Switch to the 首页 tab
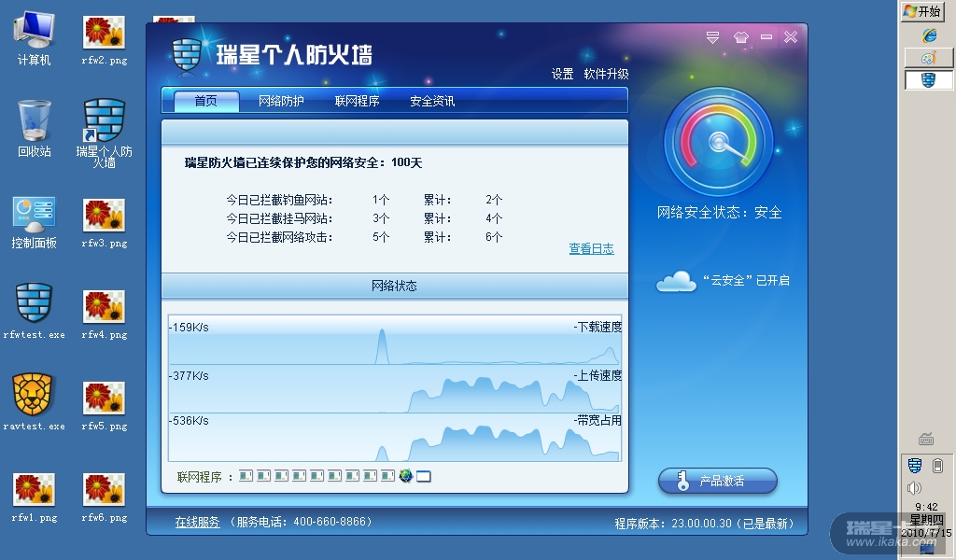The width and height of the screenshot is (956, 560). (206, 101)
